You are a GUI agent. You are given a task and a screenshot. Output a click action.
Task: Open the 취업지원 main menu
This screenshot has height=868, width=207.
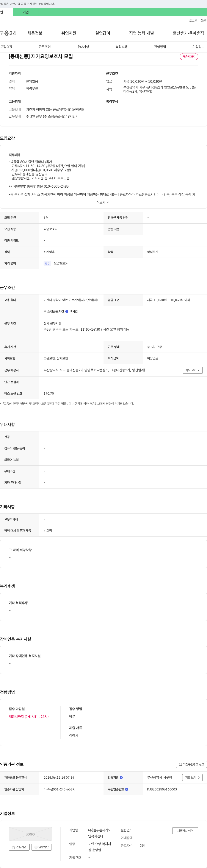pyautogui.click(x=69, y=33)
